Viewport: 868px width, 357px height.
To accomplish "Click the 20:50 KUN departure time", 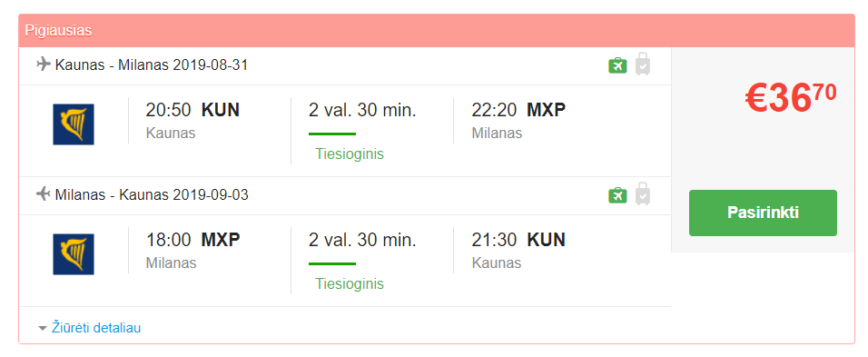I will tap(192, 110).
